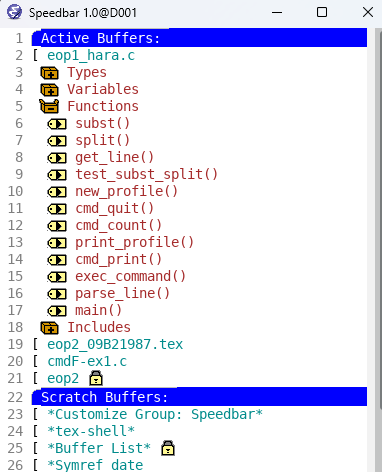Switch to the eop1_hara.c buffer
The height and width of the screenshot is (472, 382).
[91, 55]
